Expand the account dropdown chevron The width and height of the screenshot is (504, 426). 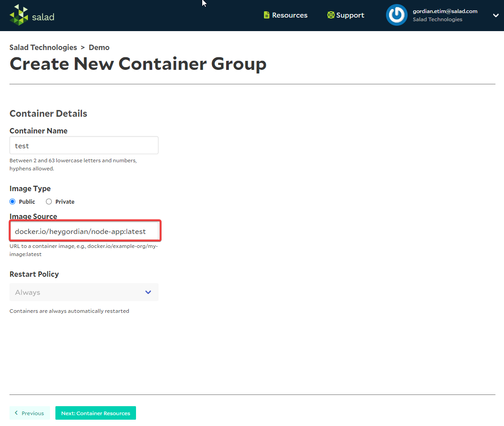(x=495, y=15)
